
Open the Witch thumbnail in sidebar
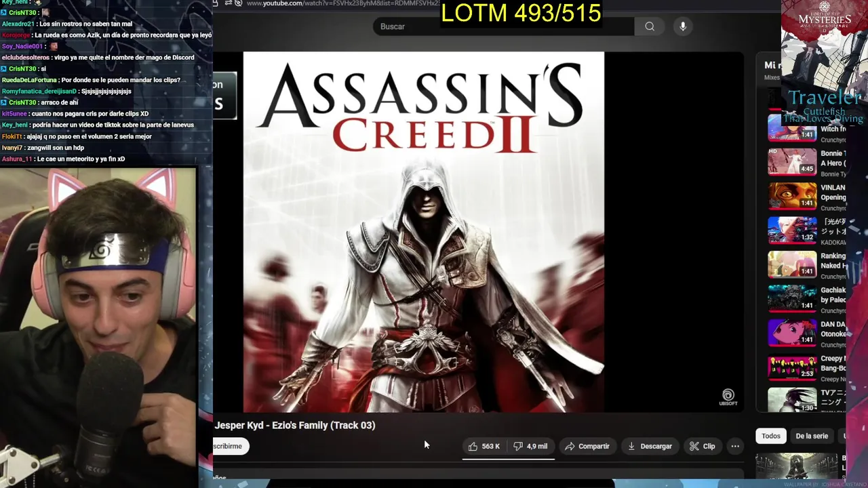coord(792,127)
